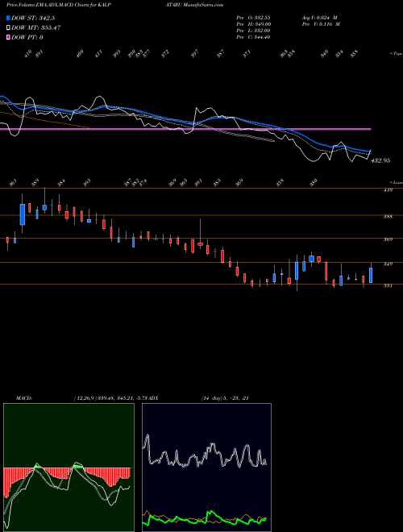Click the tall blue candle near chart start

point(23,214)
